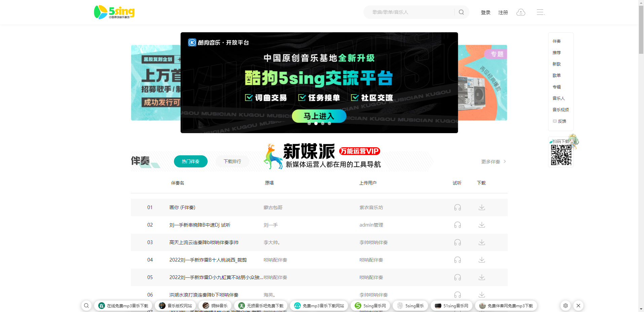Viewport: 644px width, 312px height.
Task: Open song title 画你 (F伴奏)
Action: (x=182, y=207)
